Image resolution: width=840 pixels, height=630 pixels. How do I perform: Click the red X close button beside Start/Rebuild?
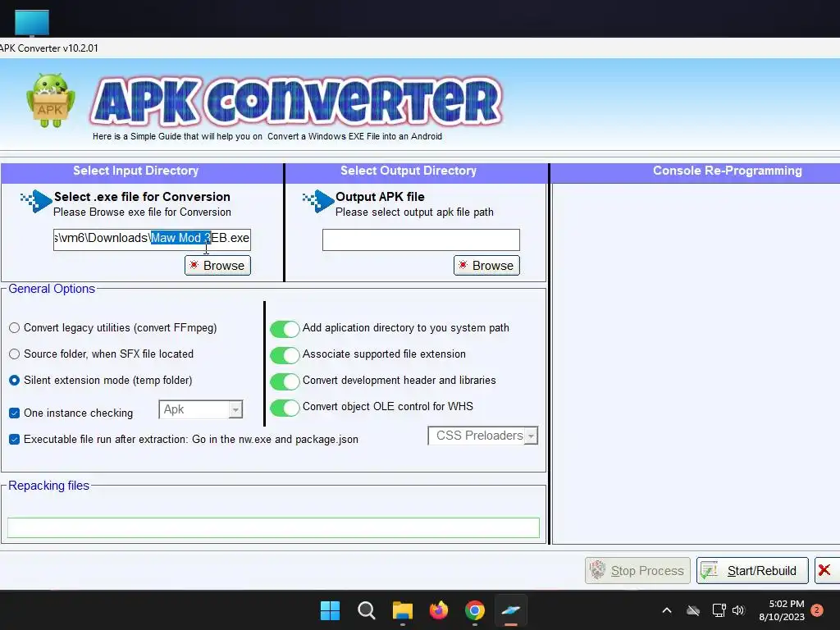click(x=825, y=570)
